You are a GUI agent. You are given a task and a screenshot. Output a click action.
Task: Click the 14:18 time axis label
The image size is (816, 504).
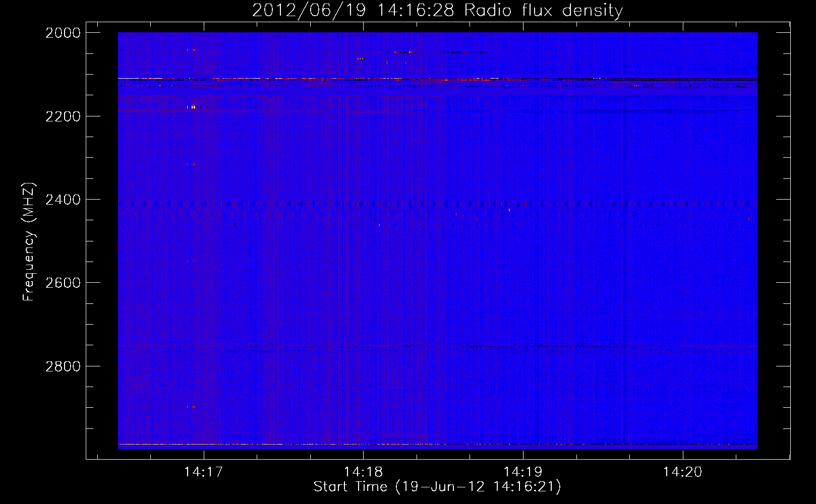click(363, 472)
